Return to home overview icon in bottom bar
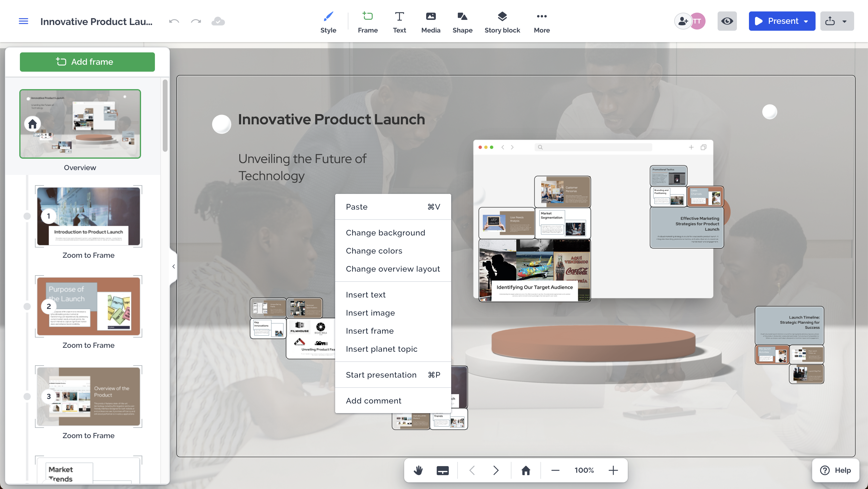This screenshot has width=868, height=489. pyautogui.click(x=526, y=471)
